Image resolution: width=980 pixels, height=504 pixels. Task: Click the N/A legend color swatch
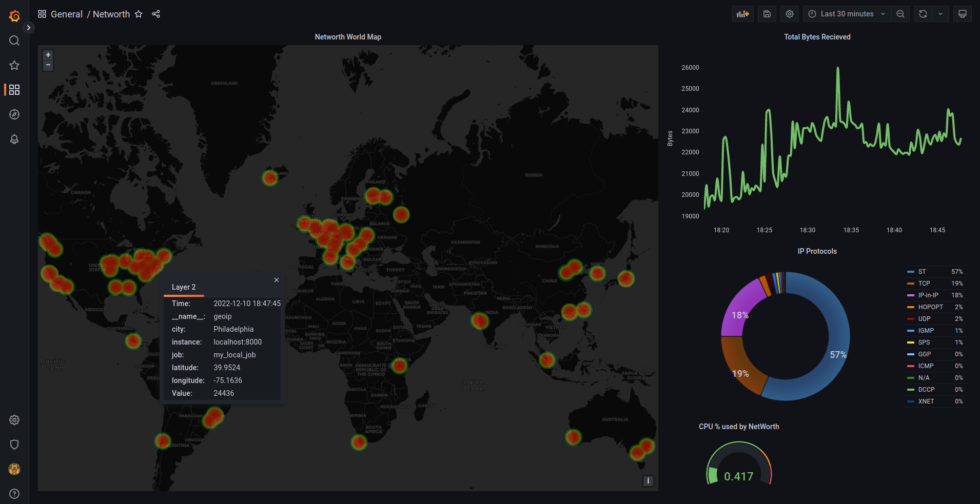911,378
